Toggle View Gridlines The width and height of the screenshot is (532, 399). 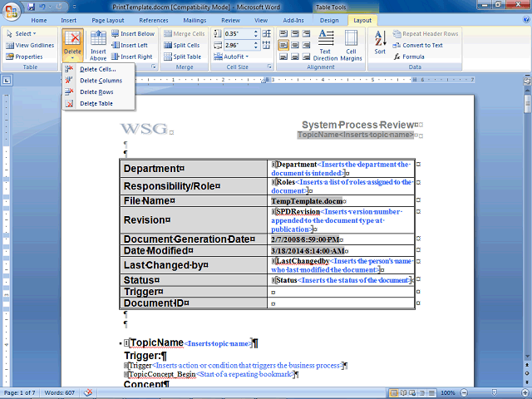(30, 45)
